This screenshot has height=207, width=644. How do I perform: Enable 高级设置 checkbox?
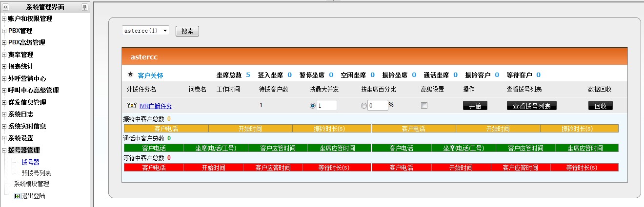(x=424, y=106)
